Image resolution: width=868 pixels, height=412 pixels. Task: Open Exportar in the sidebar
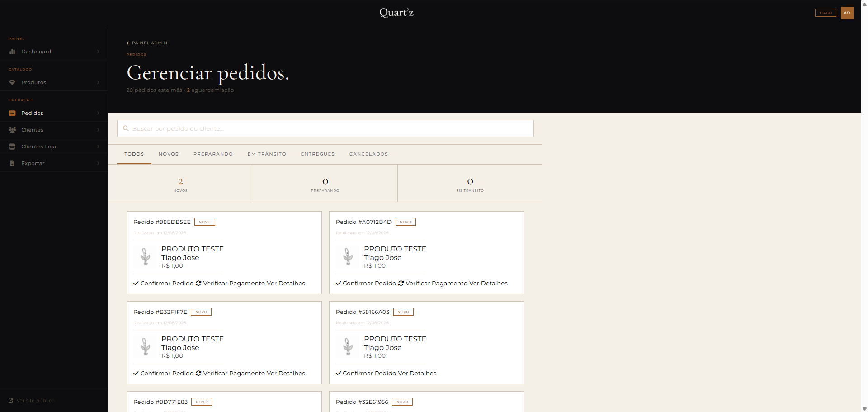click(54, 163)
